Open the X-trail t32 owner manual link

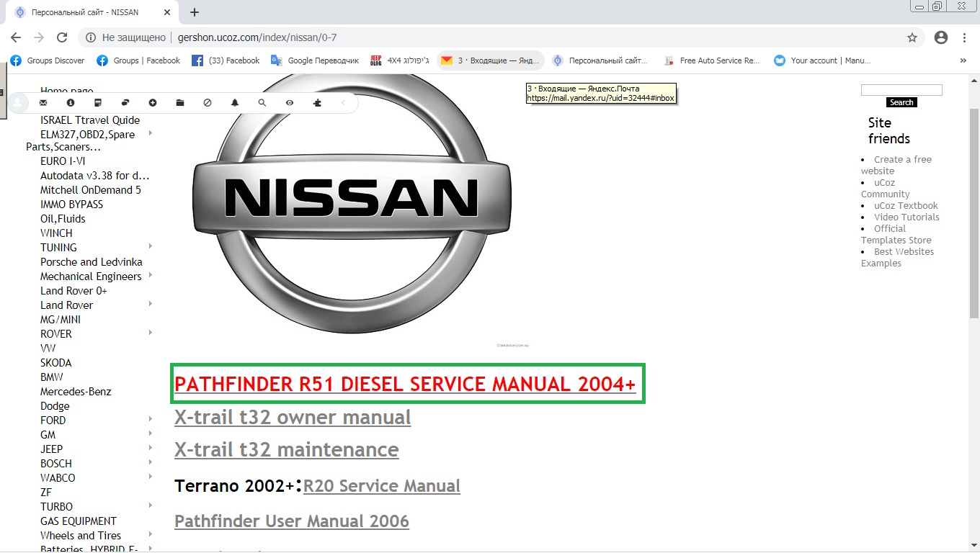tap(293, 418)
